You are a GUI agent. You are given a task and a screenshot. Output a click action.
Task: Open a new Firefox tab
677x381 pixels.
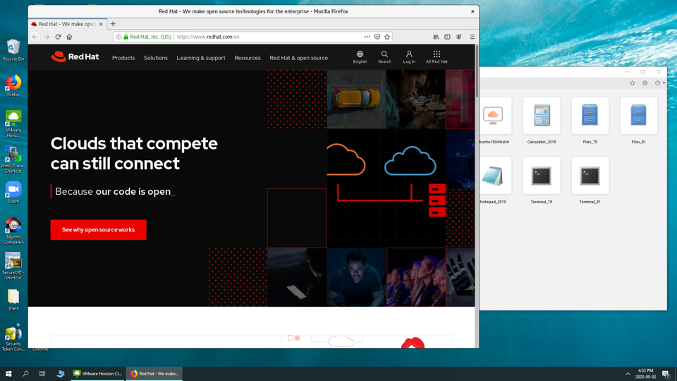point(113,24)
